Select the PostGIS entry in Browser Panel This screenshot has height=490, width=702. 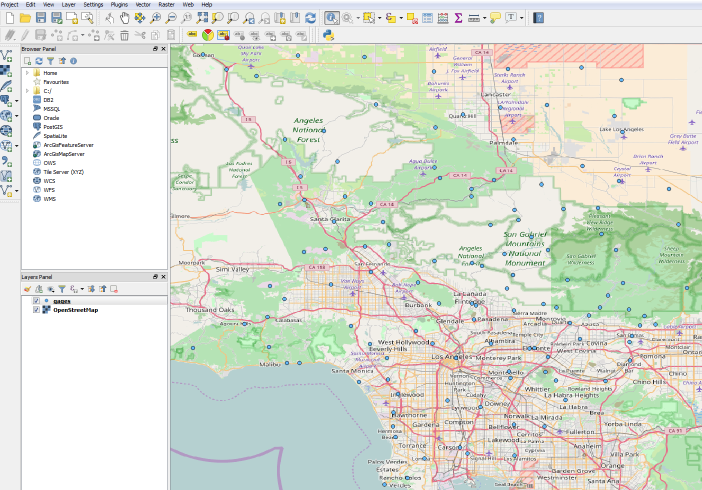click(53, 127)
